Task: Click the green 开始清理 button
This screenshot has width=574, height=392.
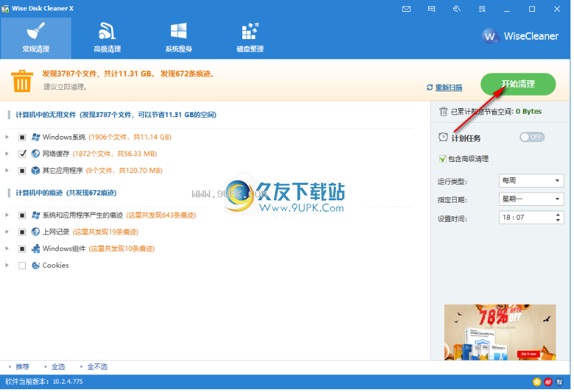Action: 518,84
